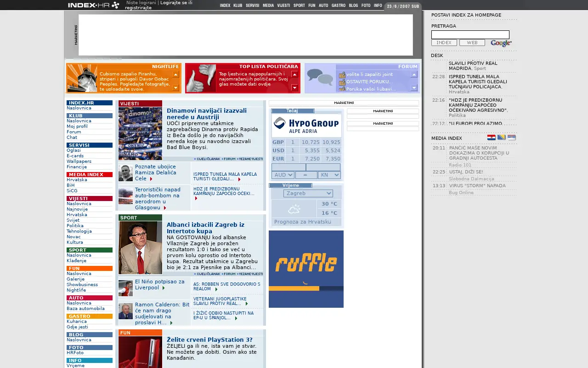Viewport: 588px width, 368px height.
Task: Click the '=' convert button in currency converter
Action: pyautogui.click(x=306, y=175)
